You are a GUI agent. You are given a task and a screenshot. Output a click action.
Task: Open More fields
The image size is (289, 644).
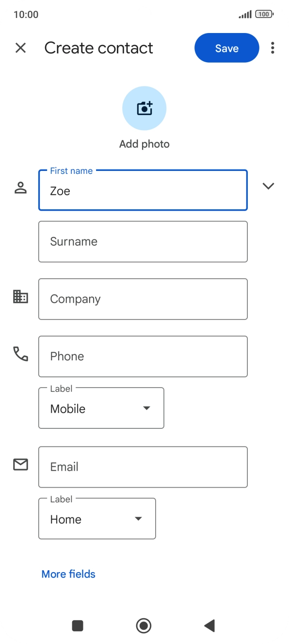coord(68,574)
